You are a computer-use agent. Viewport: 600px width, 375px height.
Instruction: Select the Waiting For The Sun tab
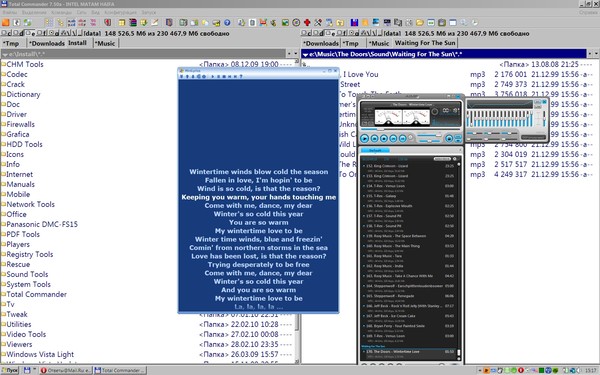tap(425, 43)
